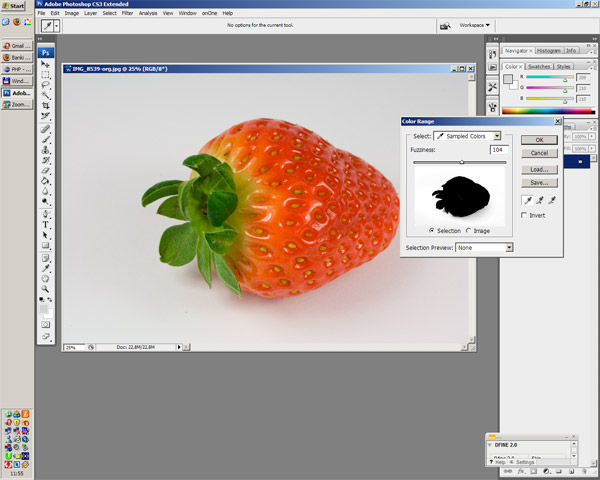600x480 pixels.
Task: Select the Horizontal Type tool
Action: click(x=46, y=225)
